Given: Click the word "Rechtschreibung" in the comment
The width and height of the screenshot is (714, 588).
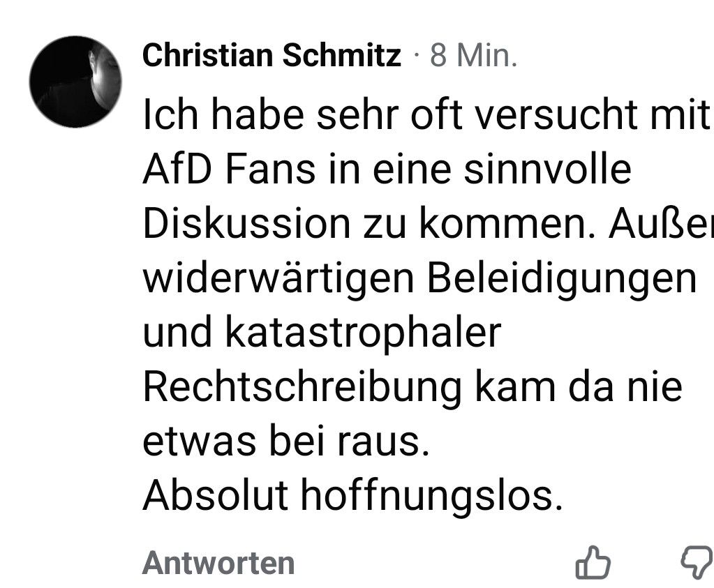Looking at the screenshot, I should pyautogui.click(x=302, y=387).
